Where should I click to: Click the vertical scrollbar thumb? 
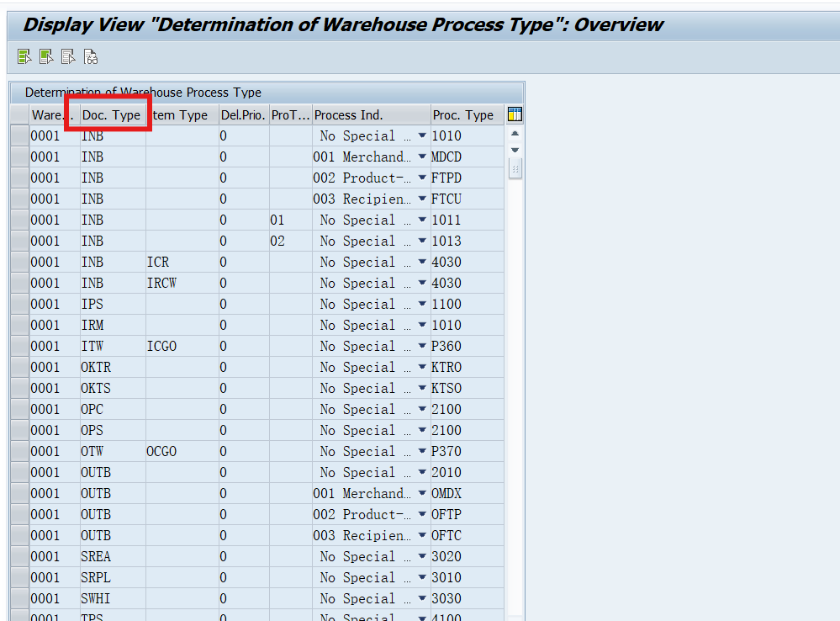(514, 169)
